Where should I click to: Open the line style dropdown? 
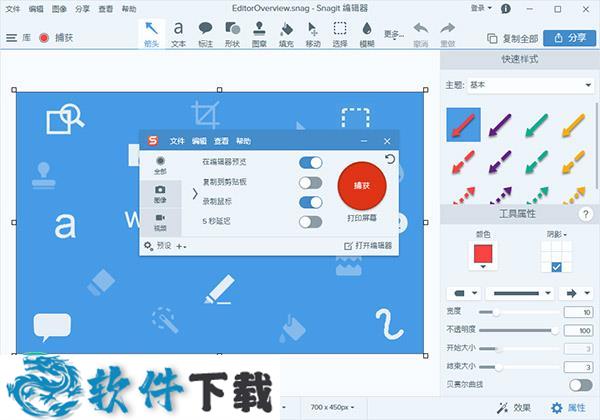[521, 293]
